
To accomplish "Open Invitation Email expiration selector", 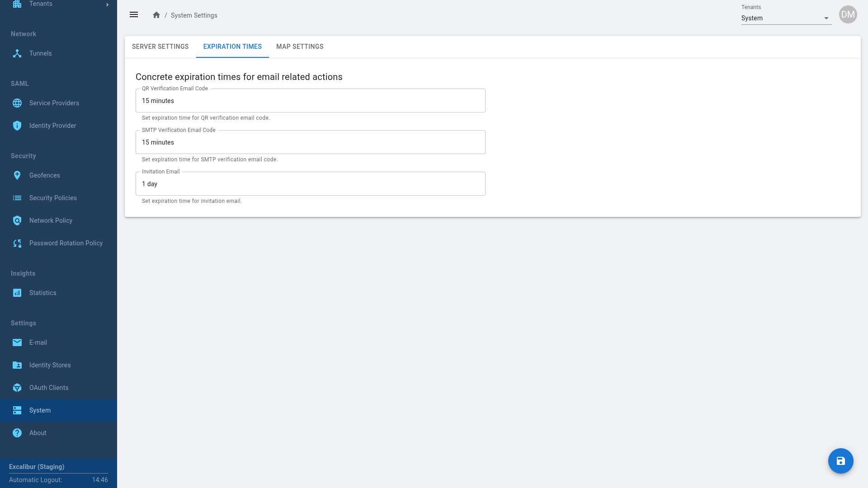I will (x=310, y=184).
